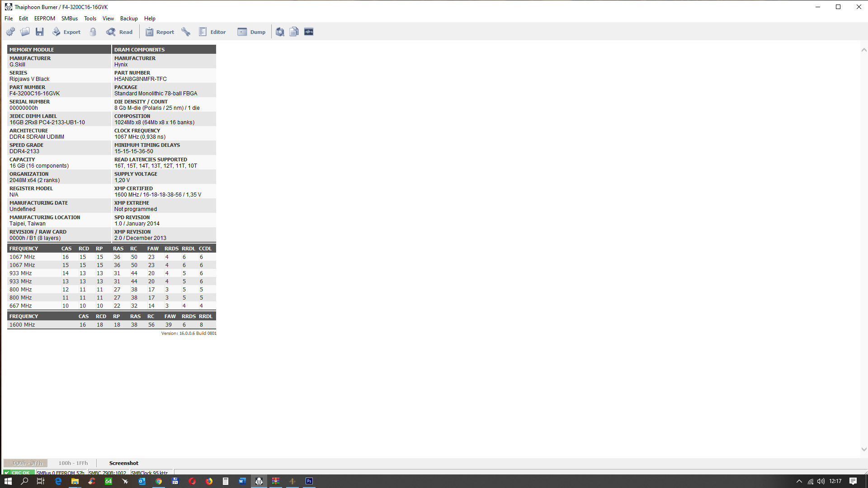This screenshot has width=868, height=488.
Task: Click the copy documents toolbar icon
Action: (x=294, y=32)
